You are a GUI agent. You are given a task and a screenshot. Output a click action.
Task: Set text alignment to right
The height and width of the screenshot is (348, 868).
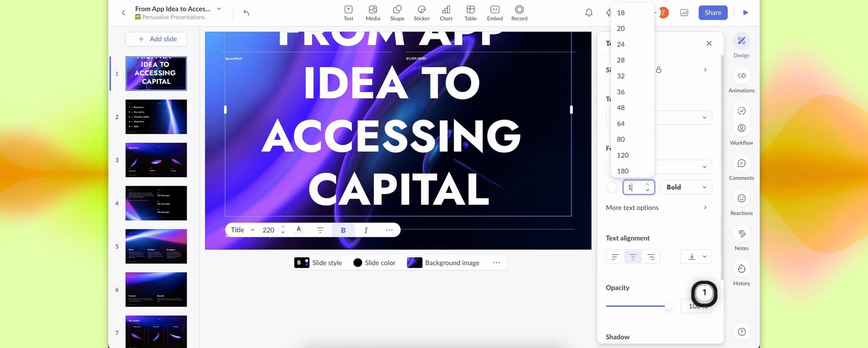pyautogui.click(x=651, y=257)
